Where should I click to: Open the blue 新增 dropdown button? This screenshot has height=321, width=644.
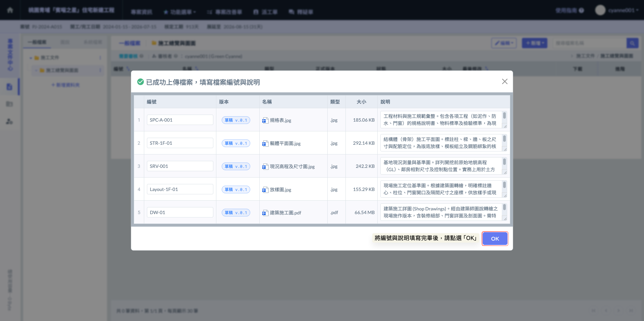coord(534,43)
